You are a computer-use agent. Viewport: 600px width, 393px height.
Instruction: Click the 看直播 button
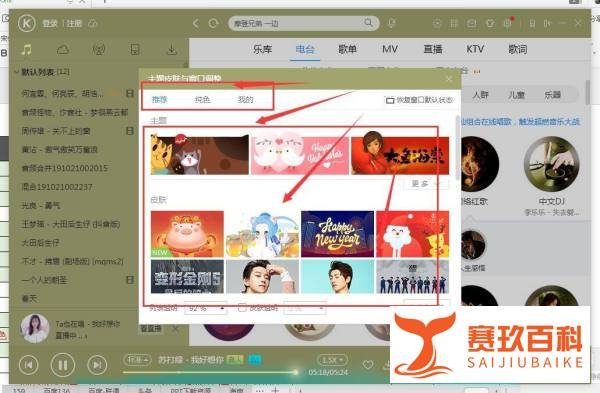click(x=151, y=329)
